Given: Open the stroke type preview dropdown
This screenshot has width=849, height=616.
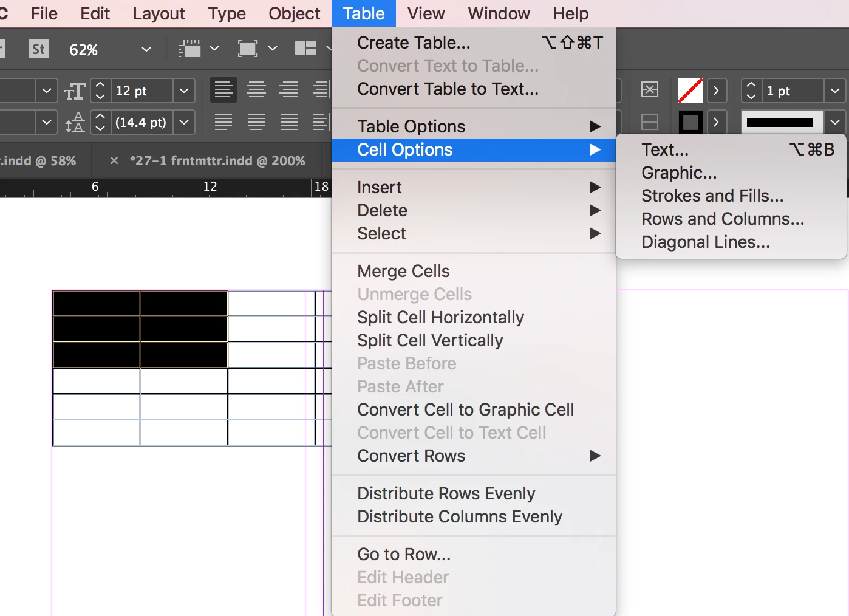Looking at the screenshot, I should [x=835, y=122].
